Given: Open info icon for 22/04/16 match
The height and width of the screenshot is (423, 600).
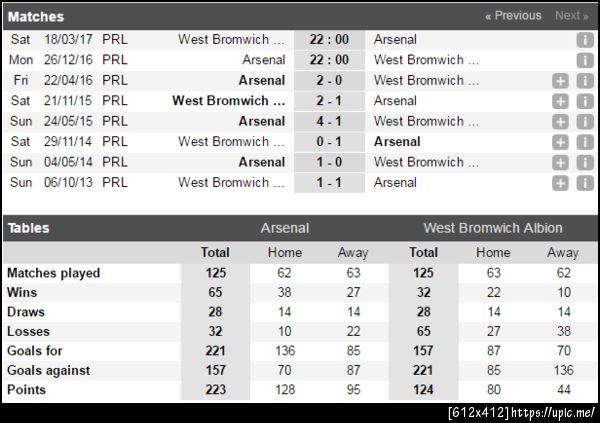Looking at the screenshot, I should (x=585, y=81).
